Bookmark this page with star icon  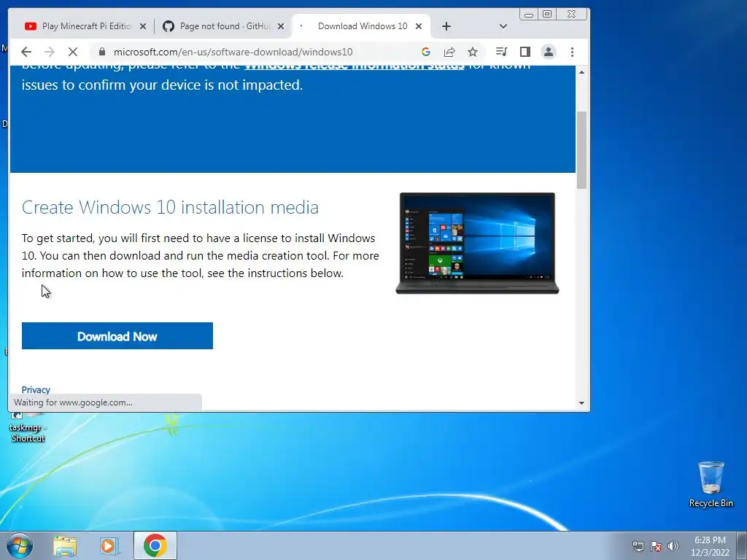(472, 52)
